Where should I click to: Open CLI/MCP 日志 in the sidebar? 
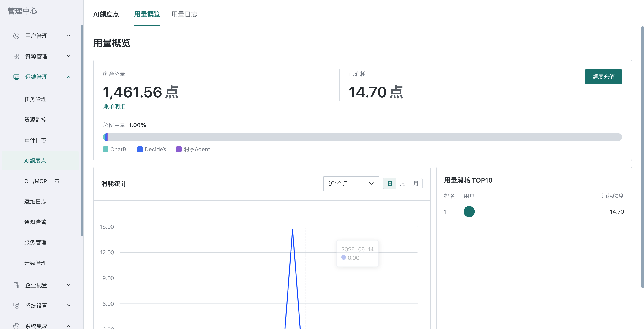(x=42, y=181)
